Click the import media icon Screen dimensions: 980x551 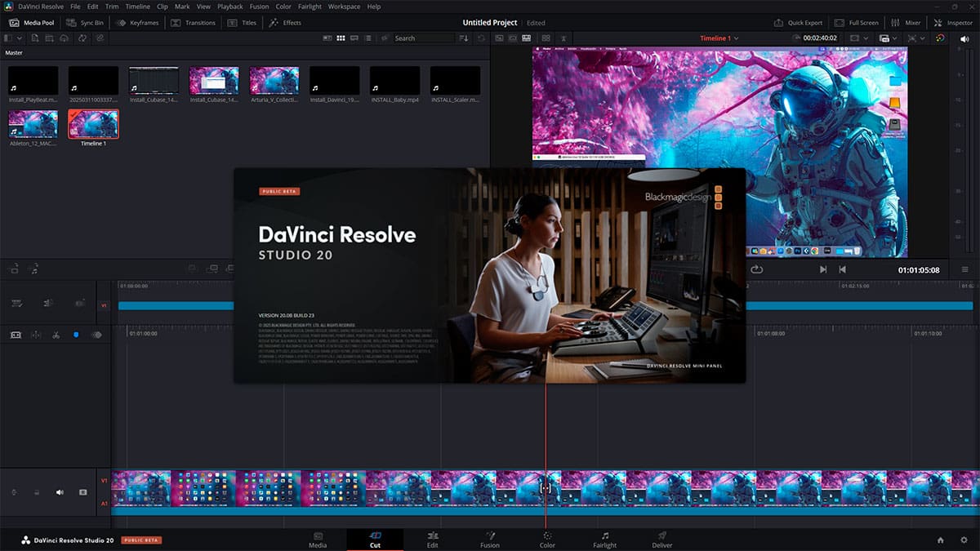coord(35,38)
